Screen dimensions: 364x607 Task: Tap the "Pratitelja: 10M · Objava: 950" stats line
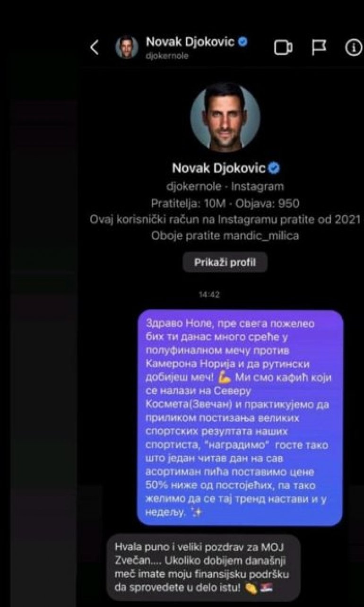(x=225, y=203)
